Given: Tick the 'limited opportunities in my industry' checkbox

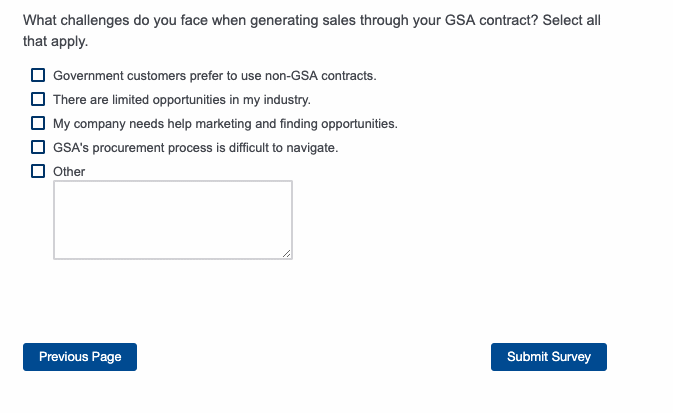Looking at the screenshot, I should 38,99.
